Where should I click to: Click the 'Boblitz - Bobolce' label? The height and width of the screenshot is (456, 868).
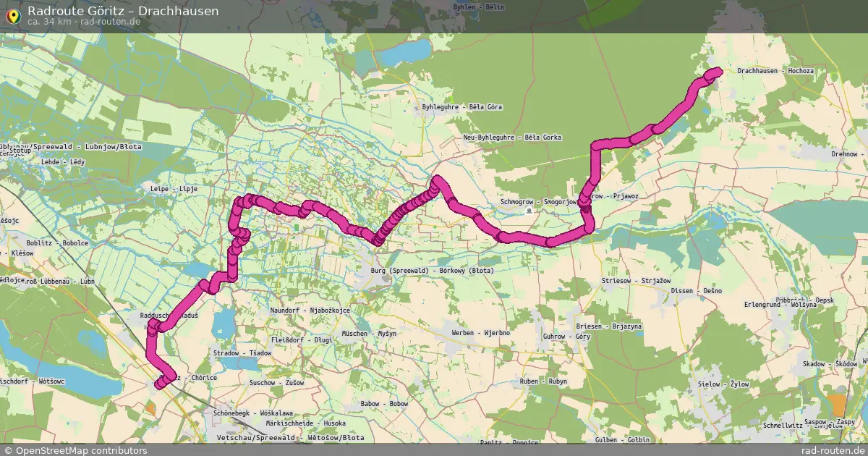tap(57, 243)
